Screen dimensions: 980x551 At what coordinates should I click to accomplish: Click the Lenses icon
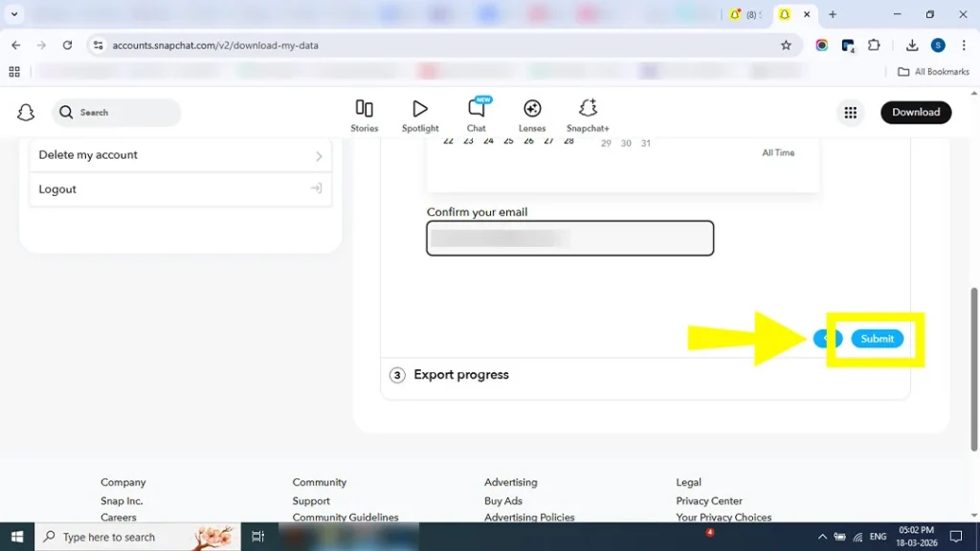point(532,113)
